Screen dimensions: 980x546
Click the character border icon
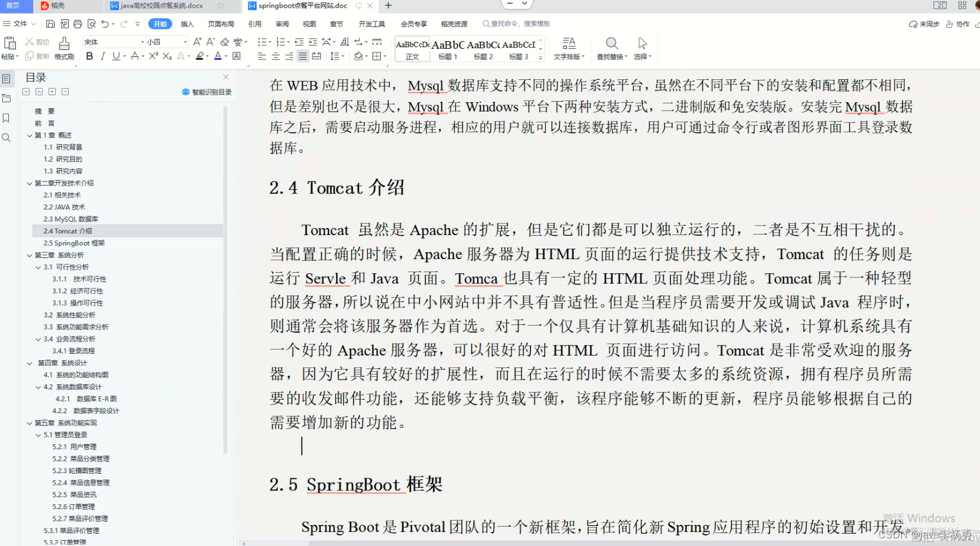[x=237, y=56]
